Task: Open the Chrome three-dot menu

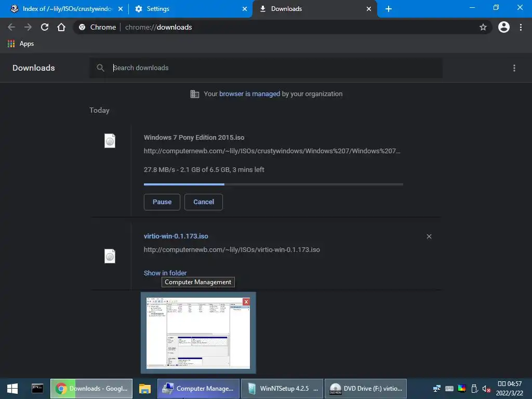Action: point(521,27)
